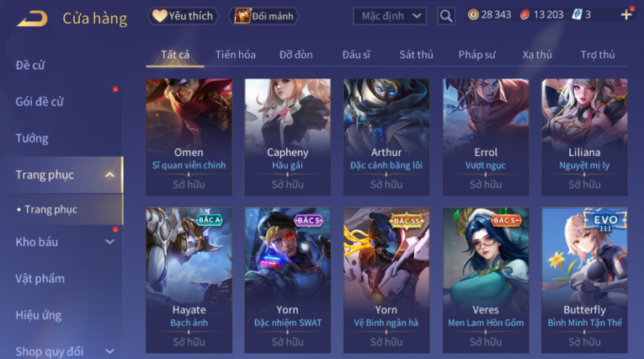
Task: Click the blue ticket currency icon
Action: tap(577, 15)
